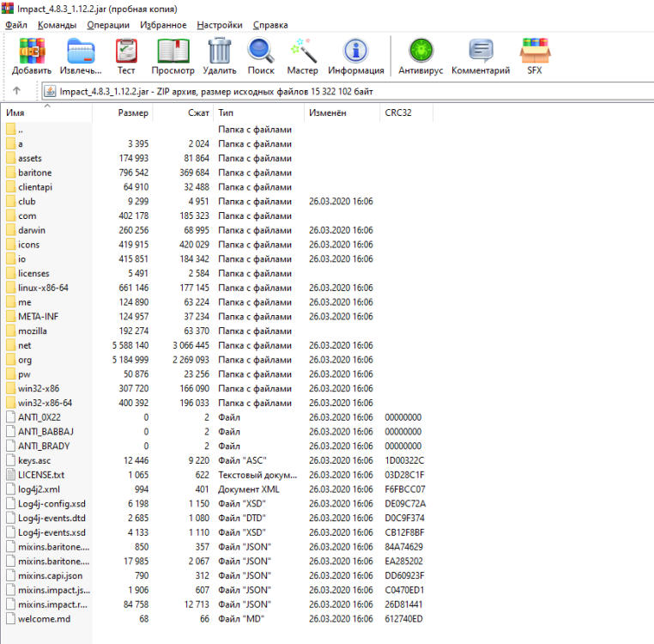
Task: Click the log4j2.xml file icon
Action: 11,489
